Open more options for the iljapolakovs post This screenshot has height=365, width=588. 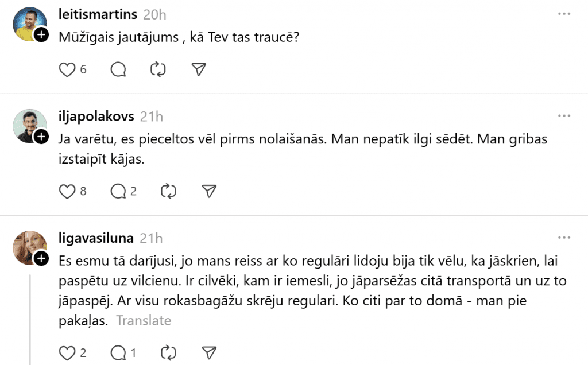click(564, 116)
